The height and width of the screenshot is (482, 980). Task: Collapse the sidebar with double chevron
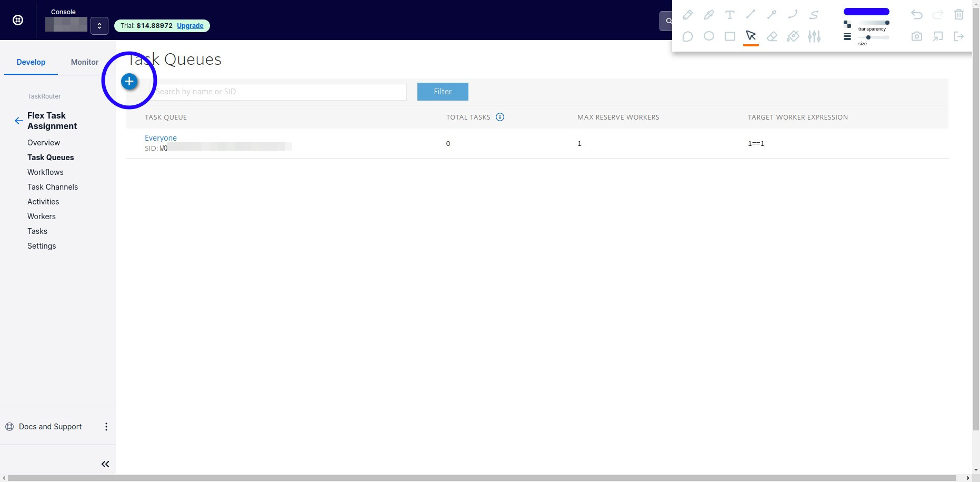[105, 464]
